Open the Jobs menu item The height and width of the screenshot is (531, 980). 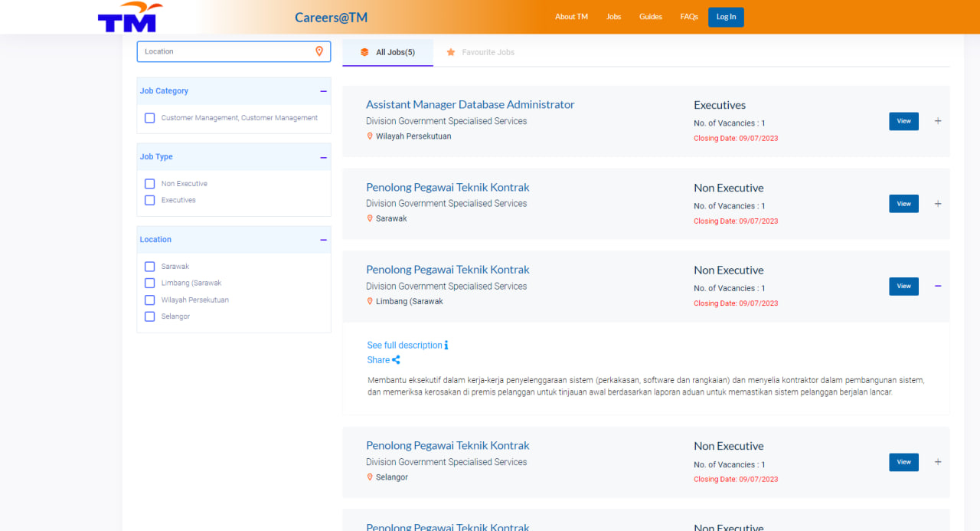point(613,17)
